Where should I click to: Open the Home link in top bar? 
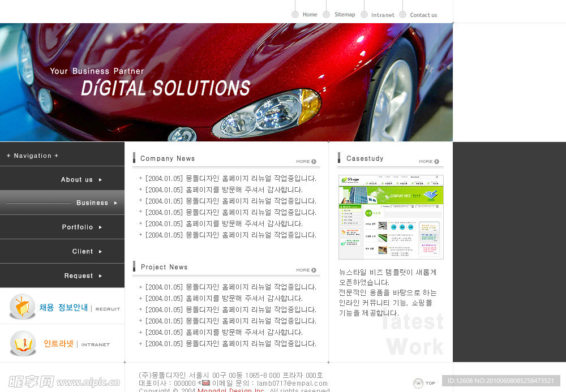coord(310,15)
